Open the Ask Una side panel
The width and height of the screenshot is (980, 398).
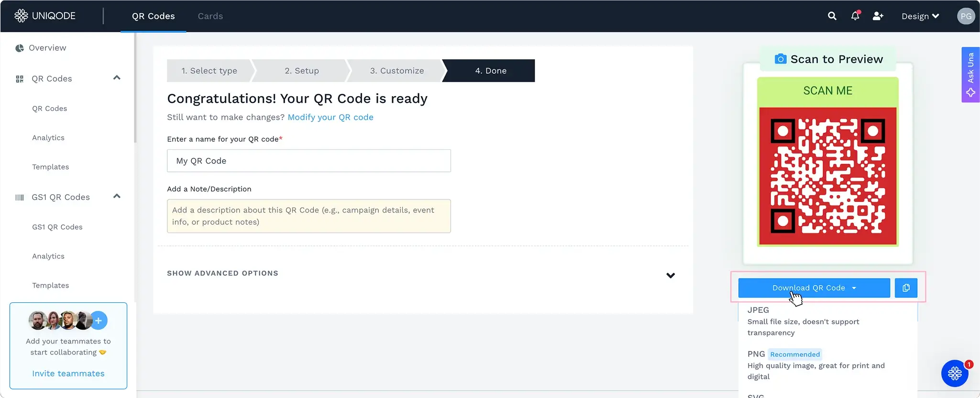coord(970,75)
